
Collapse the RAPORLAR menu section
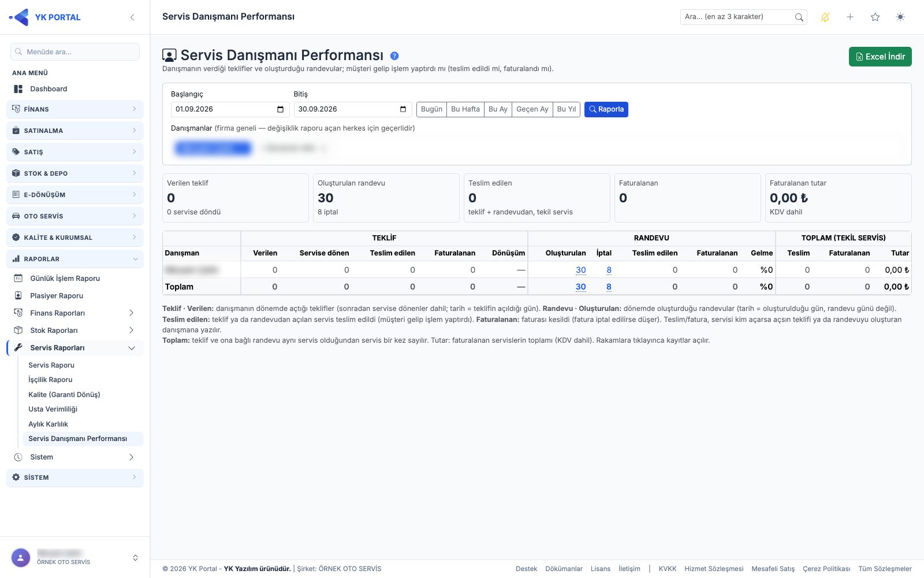[x=75, y=259]
